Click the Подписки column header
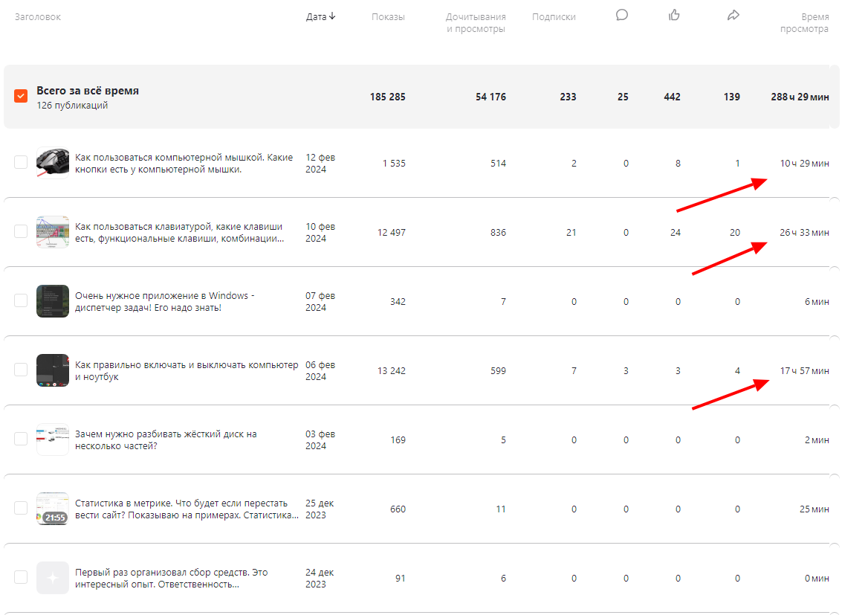The width and height of the screenshot is (868, 615). pos(554,16)
